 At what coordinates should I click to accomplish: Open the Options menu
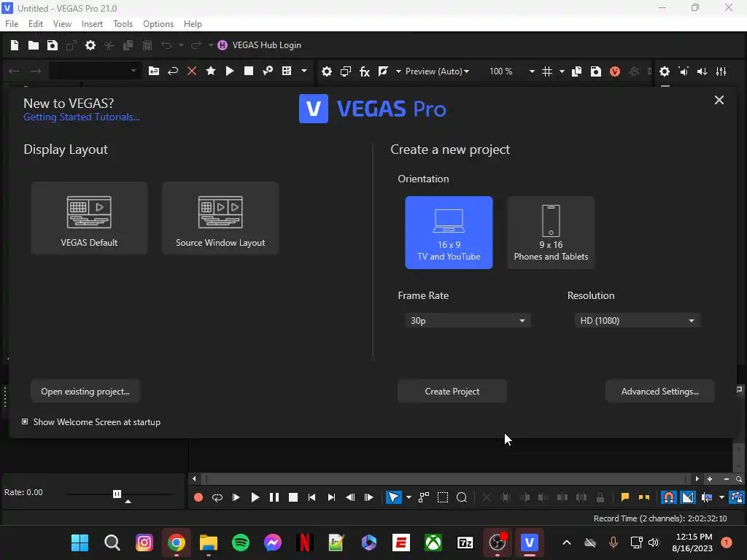[x=158, y=24]
